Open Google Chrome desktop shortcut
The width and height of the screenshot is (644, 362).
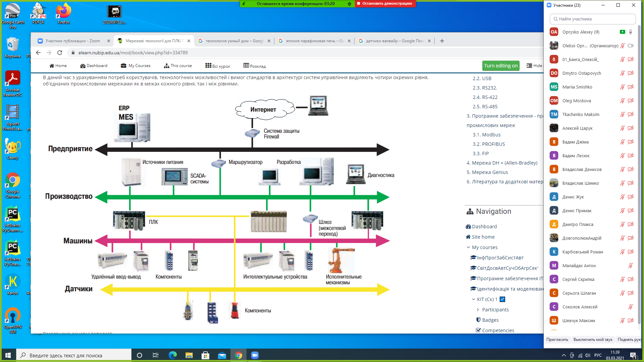(x=13, y=185)
